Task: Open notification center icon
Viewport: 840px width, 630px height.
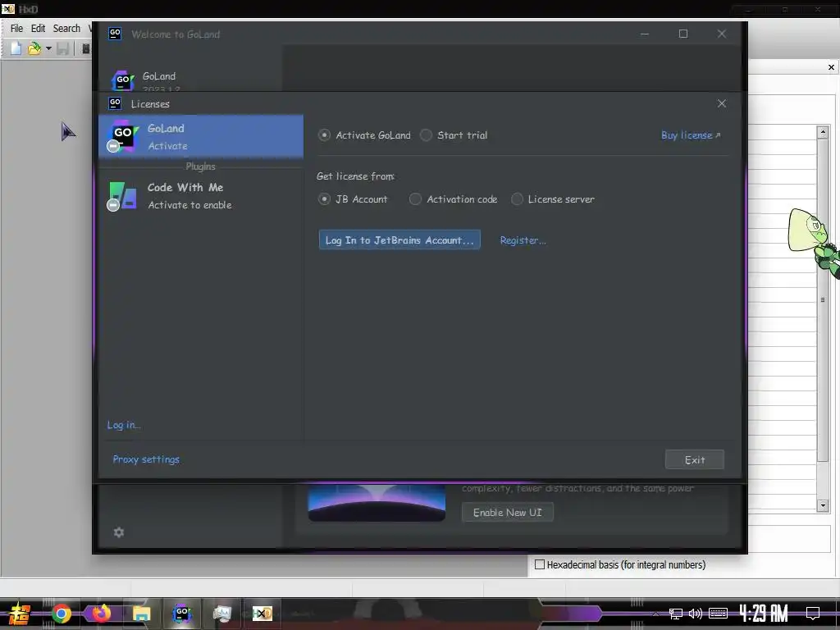Action: point(813,614)
